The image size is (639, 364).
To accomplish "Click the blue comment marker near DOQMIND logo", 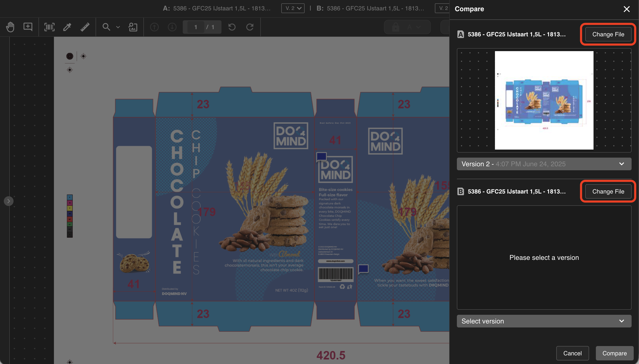I will click(x=321, y=157).
